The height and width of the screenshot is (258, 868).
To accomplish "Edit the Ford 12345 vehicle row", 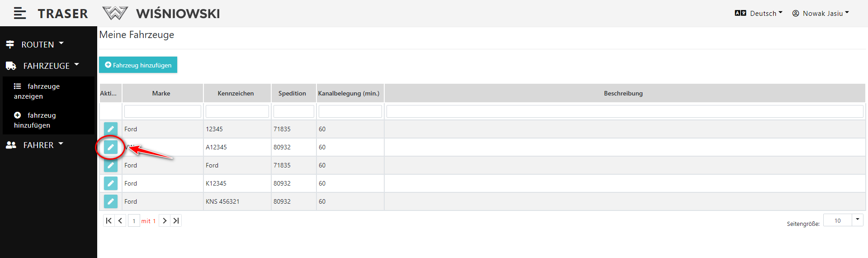I will 111,129.
